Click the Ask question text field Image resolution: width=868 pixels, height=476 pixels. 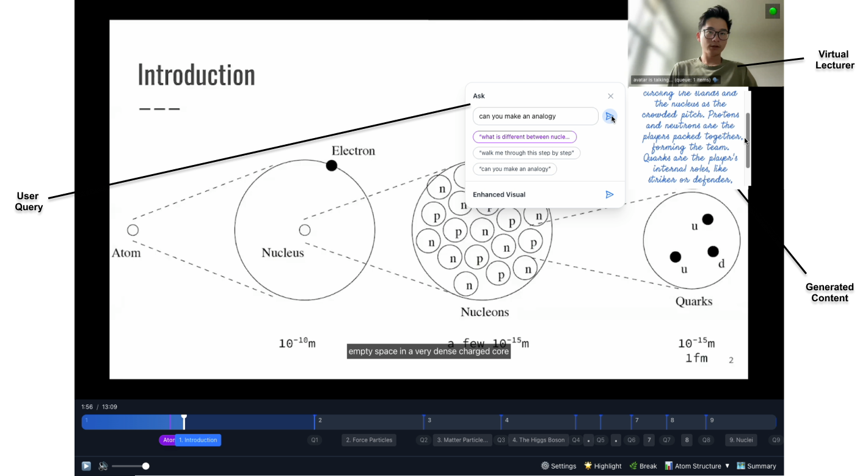[x=534, y=116]
